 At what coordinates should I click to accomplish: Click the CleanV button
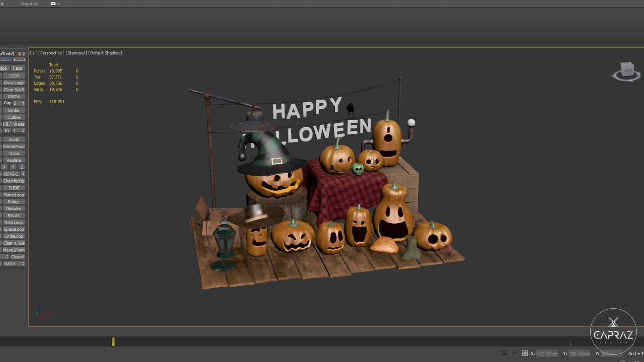(x=17, y=257)
